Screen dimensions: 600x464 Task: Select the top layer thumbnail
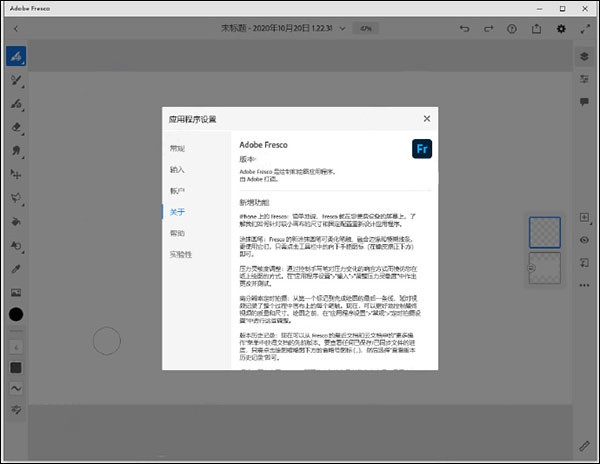[x=547, y=233]
